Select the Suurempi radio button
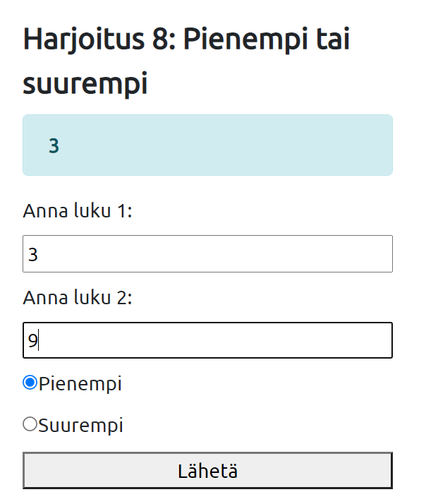 (30, 424)
